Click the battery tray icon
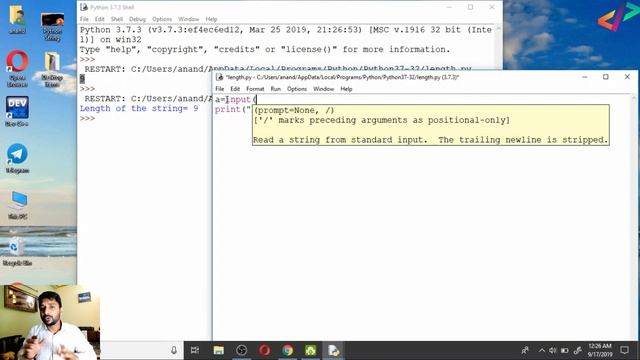 [565, 350]
